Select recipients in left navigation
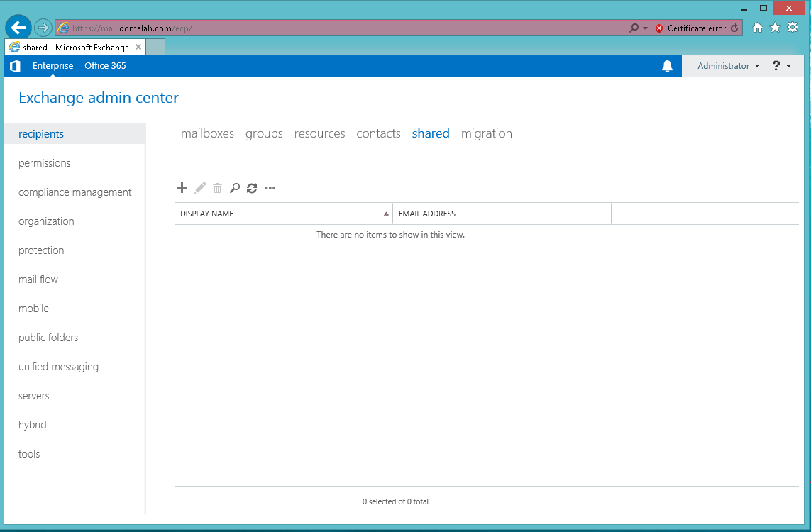Viewport: 811px width, 532px height. tap(75, 134)
